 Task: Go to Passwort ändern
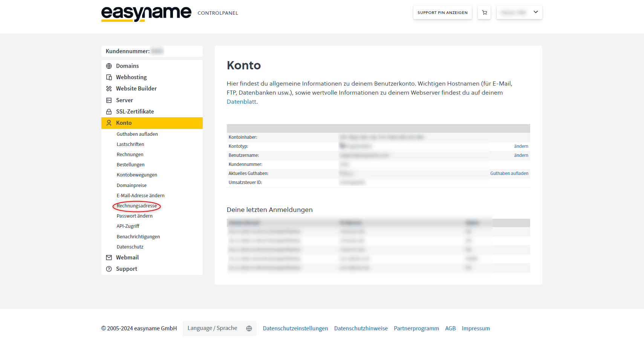tap(135, 216)
